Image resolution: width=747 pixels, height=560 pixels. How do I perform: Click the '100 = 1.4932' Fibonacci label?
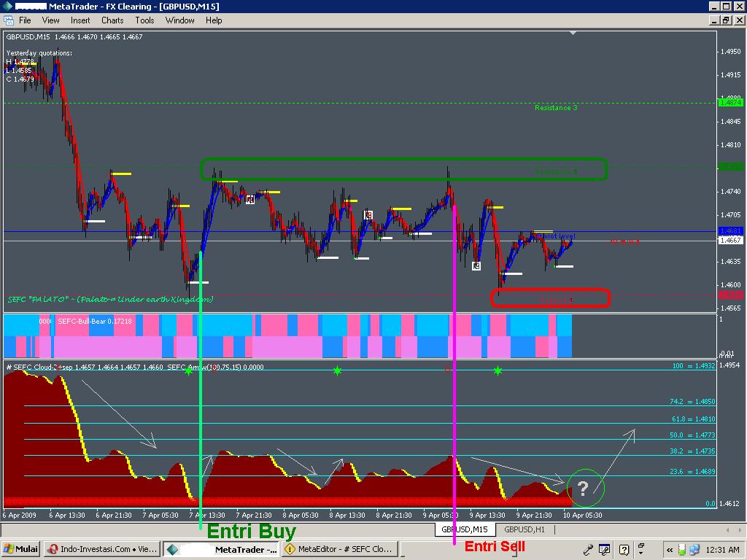pyautogui.click(x=694, y=366)
